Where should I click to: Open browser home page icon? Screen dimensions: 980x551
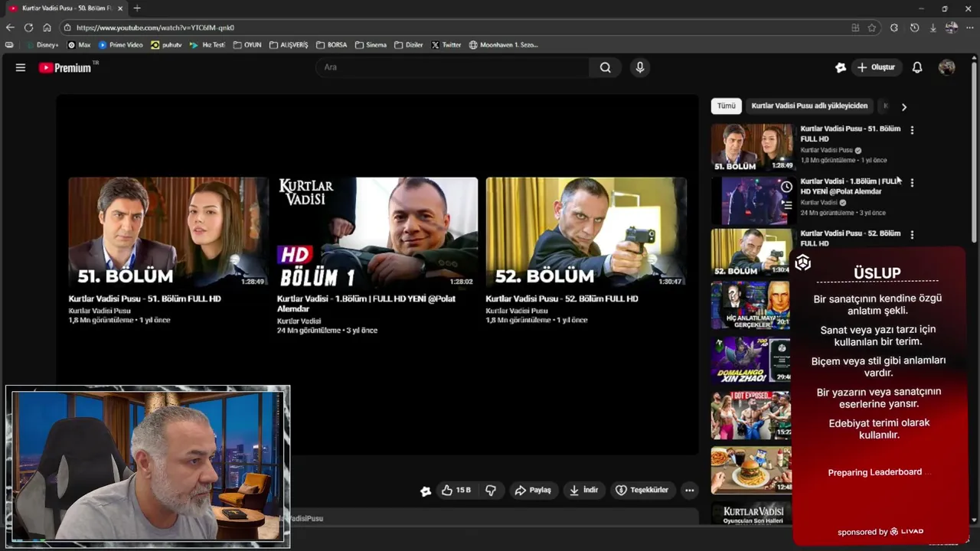click(x=47, y=28)
